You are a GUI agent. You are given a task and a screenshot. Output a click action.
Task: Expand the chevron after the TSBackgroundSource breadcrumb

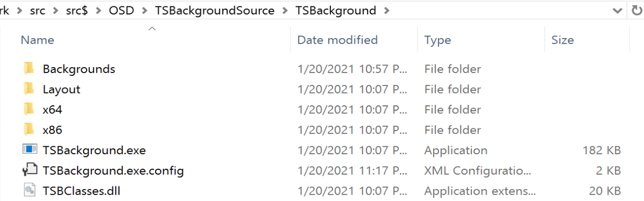click(285, 11)
